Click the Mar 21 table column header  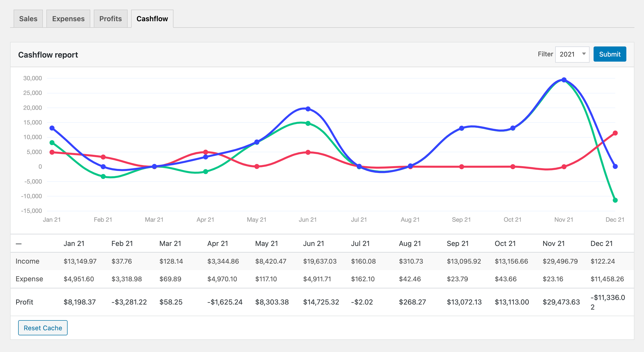pos(170,243)
